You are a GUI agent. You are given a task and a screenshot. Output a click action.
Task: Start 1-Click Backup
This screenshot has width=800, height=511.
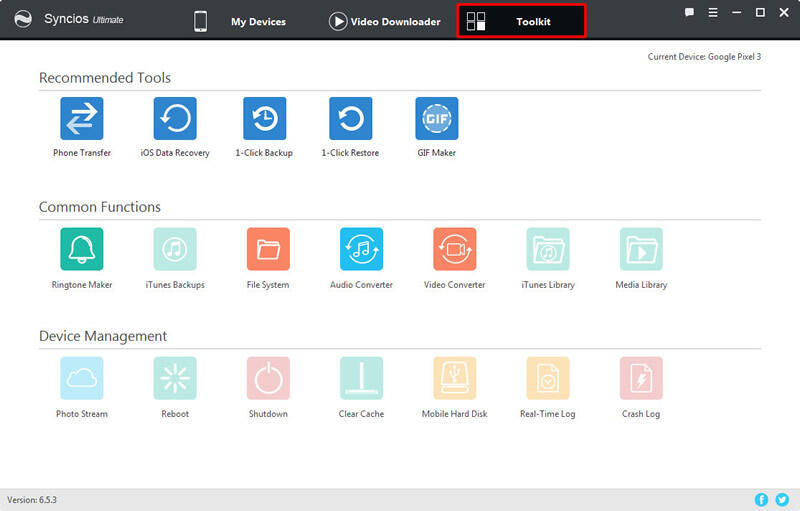tap(264, 119)
